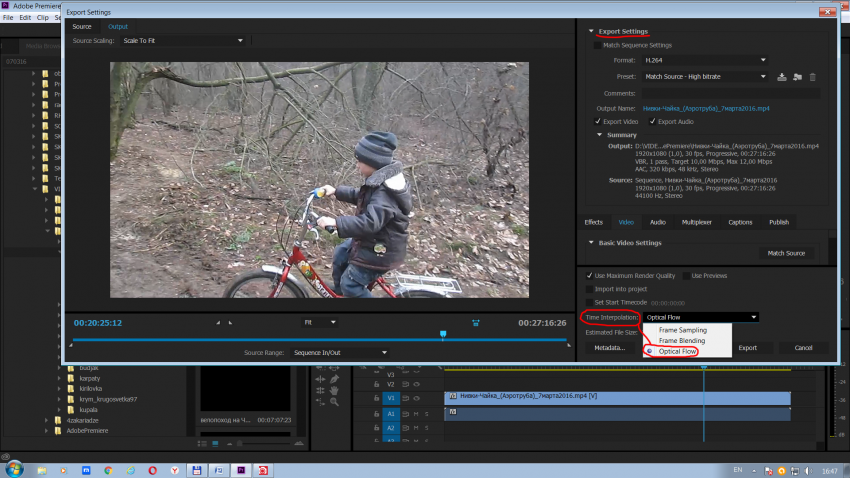This screenshot has width=850, height=478.
Task: Switch to the Source tab
Action: (82, 27)
